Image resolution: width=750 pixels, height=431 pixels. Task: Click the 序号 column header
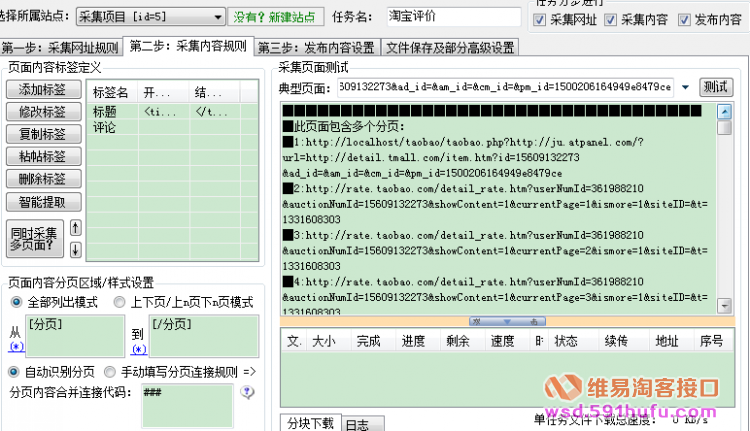714,341
